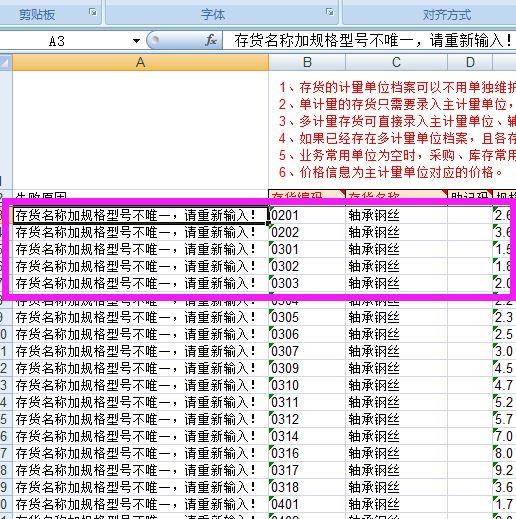Click the 对齐方式 ribbon group label
This screenshot has width=516, height=519.
[x=447, y=15]
